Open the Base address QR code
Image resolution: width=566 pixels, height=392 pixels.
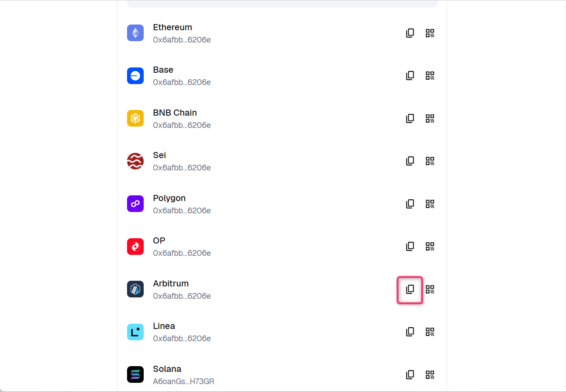[430, 76]
